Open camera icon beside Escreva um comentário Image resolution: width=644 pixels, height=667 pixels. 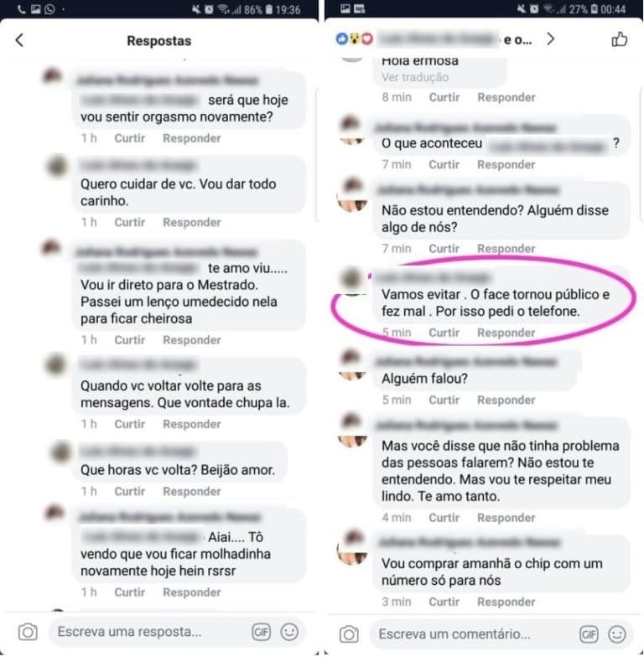pos(349,634)
